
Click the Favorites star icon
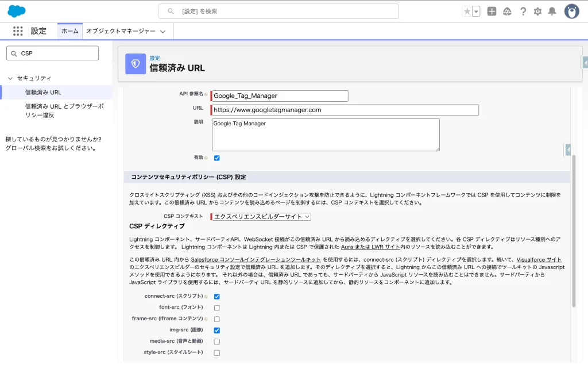(467, 11)
